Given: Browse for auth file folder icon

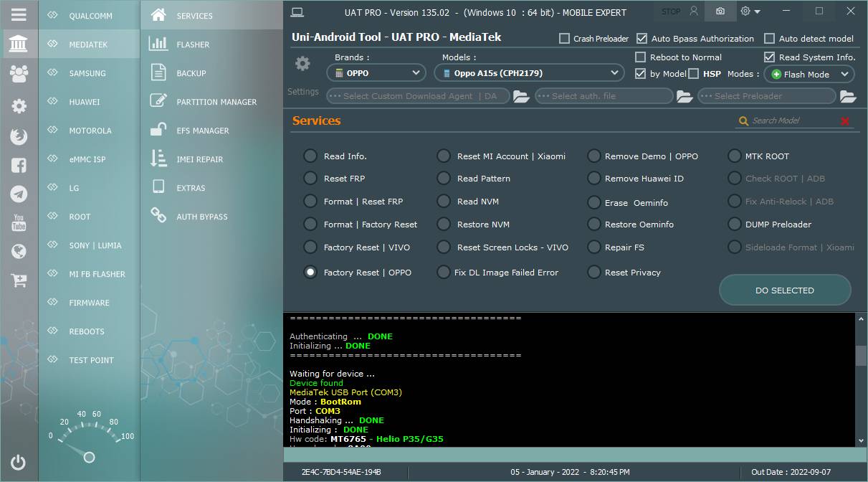Looking at the screenshot, I should (x=685, y=96).
